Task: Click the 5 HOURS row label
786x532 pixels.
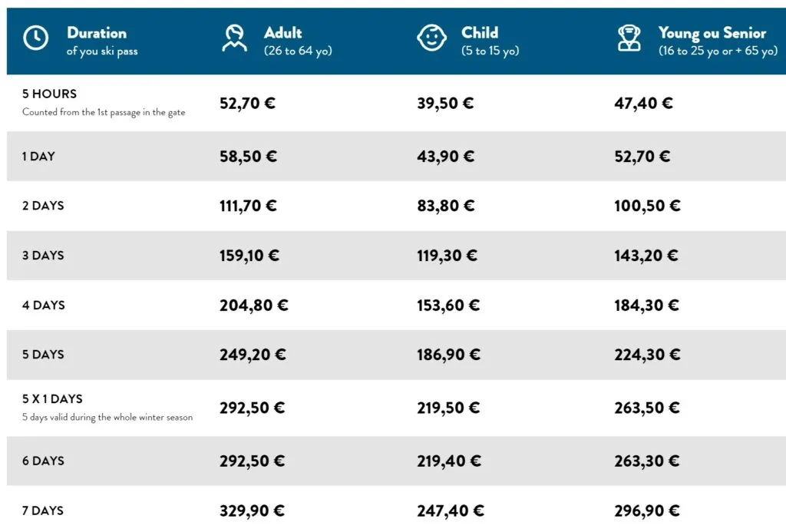Action: [49, 94]
